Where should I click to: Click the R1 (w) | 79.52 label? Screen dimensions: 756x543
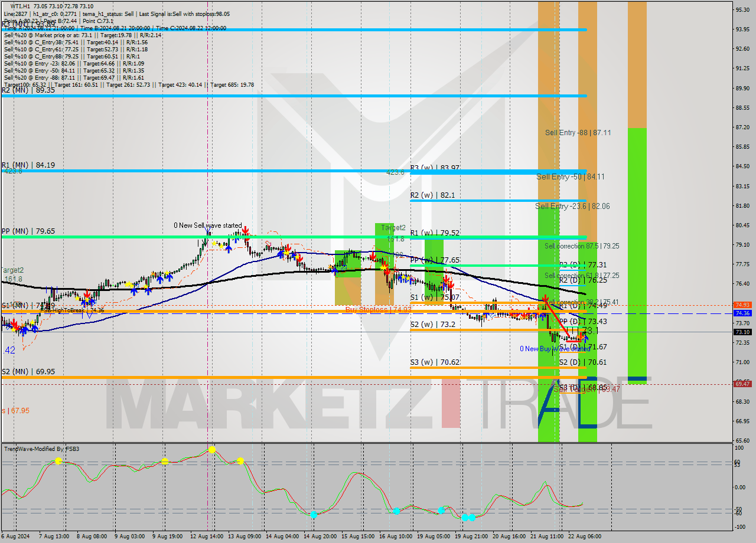pyautogui.click(x=435, y=233)
